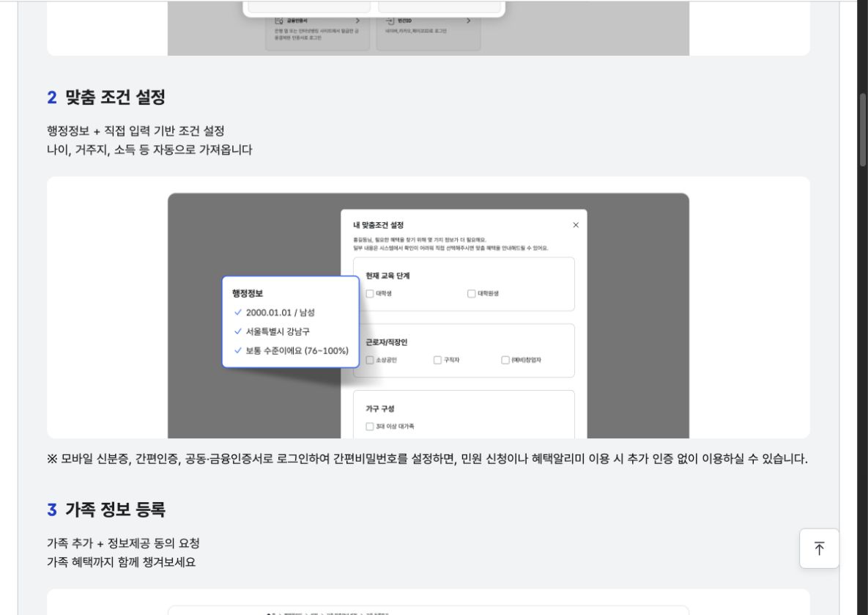Click the ※ 모바일 신분증 notice text
Screen dimensions: 868x615
[427, 459]
